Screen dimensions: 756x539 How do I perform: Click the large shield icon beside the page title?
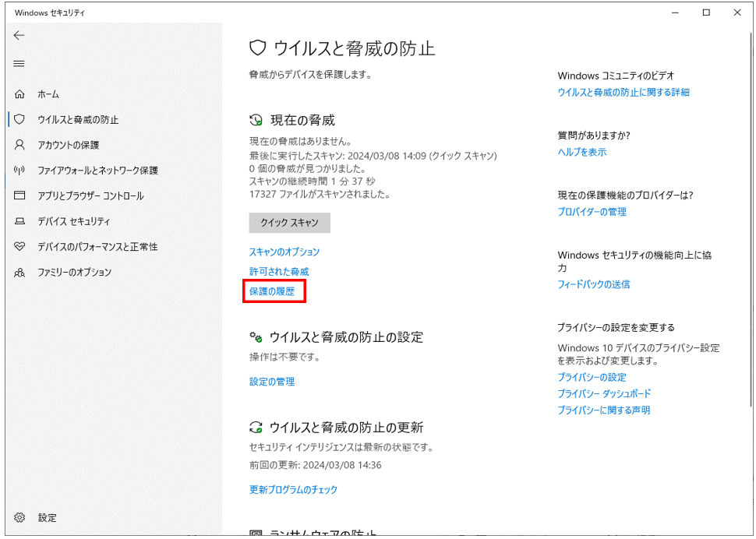click(258, 48)
